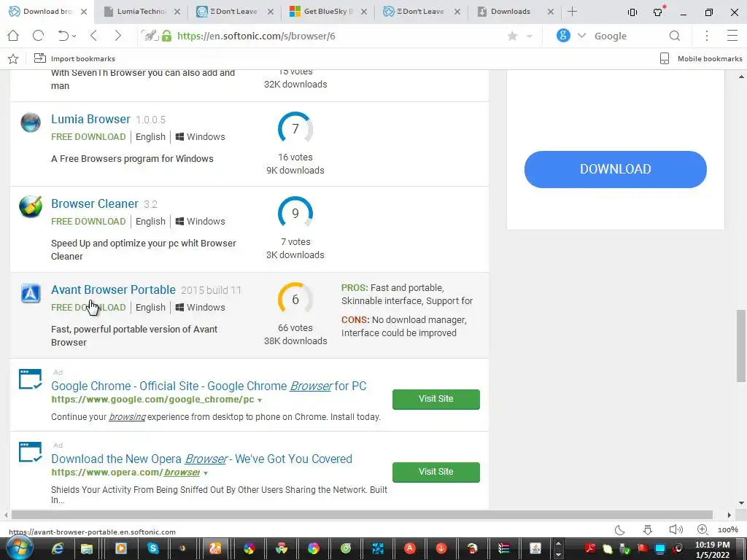Click the horizontal scrollbar thumb
Image resolution: width=747 pixels, height=560 pixels.
(x=362, y=515)
